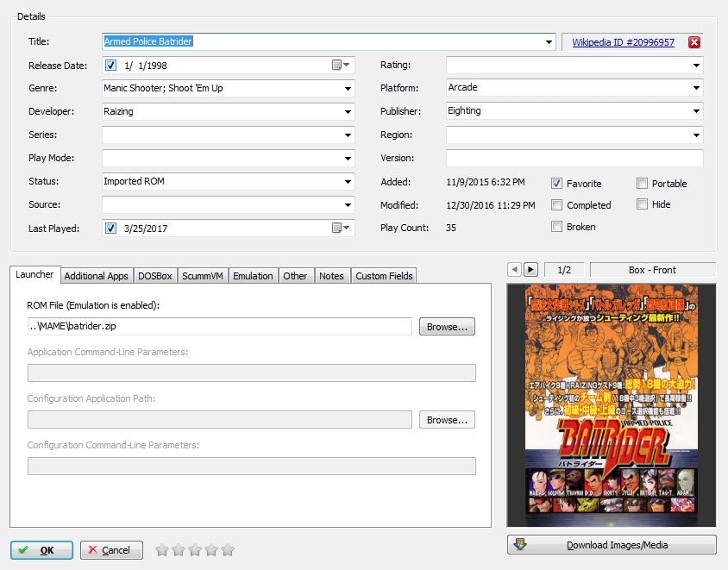The image size is (728, 570).
Task: Switch to the Notes tab
Action: pyautogui.click(x=331, y=276)
